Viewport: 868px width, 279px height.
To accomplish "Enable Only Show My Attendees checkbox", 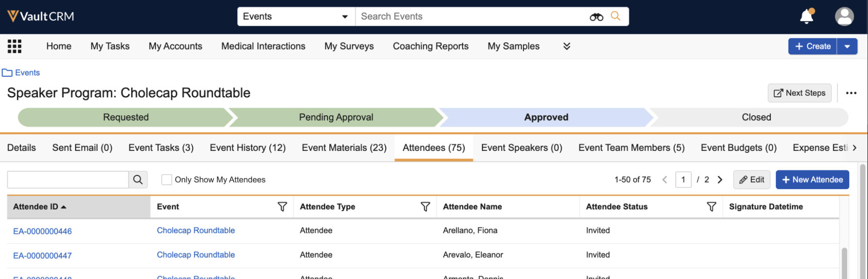I will (x=166, y=179).
